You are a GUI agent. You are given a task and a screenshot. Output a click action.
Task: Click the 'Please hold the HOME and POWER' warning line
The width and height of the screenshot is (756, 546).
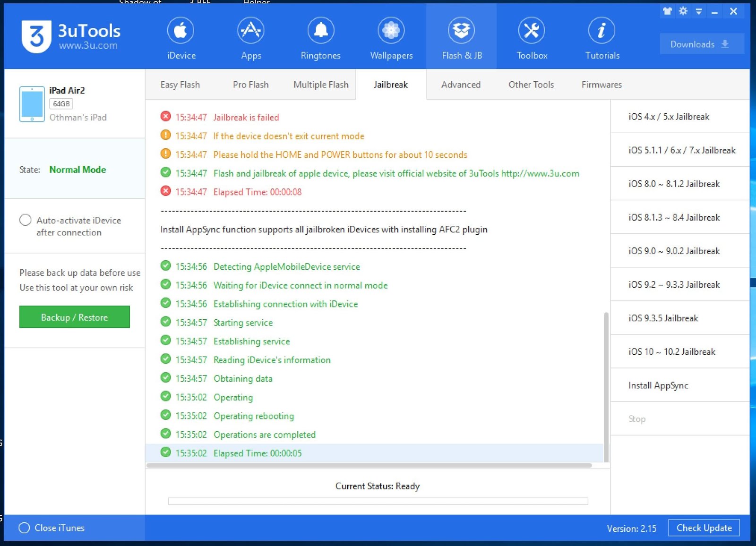click(340, 154)
